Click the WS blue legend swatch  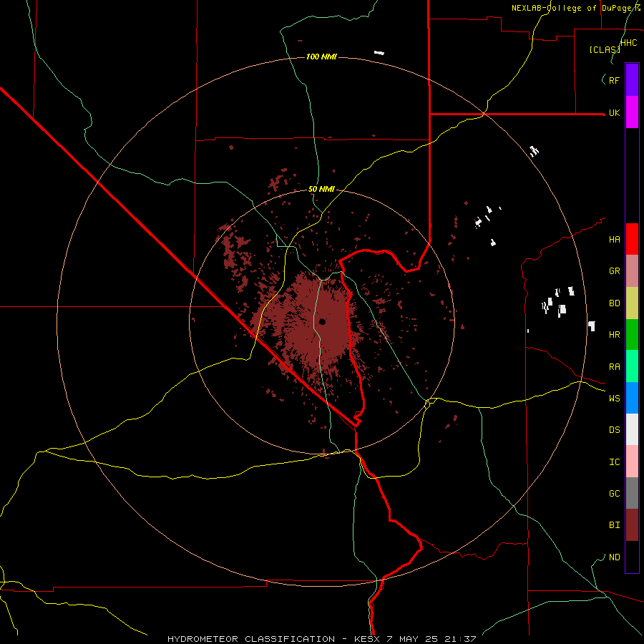click(x=632, y=398)
